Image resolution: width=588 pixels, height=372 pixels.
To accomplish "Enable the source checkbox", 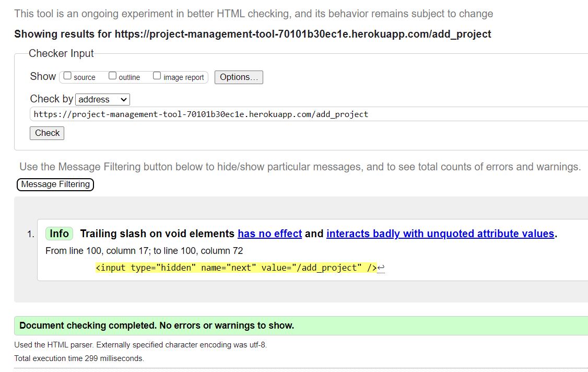I will click(x=67, y=75).
